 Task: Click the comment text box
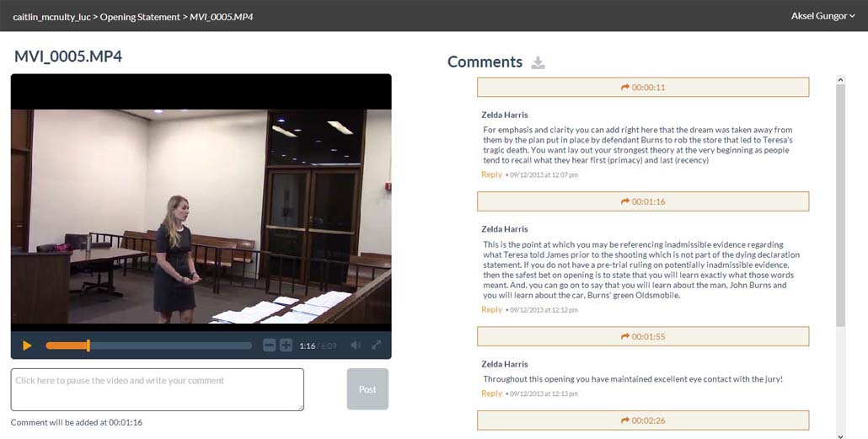158,390
